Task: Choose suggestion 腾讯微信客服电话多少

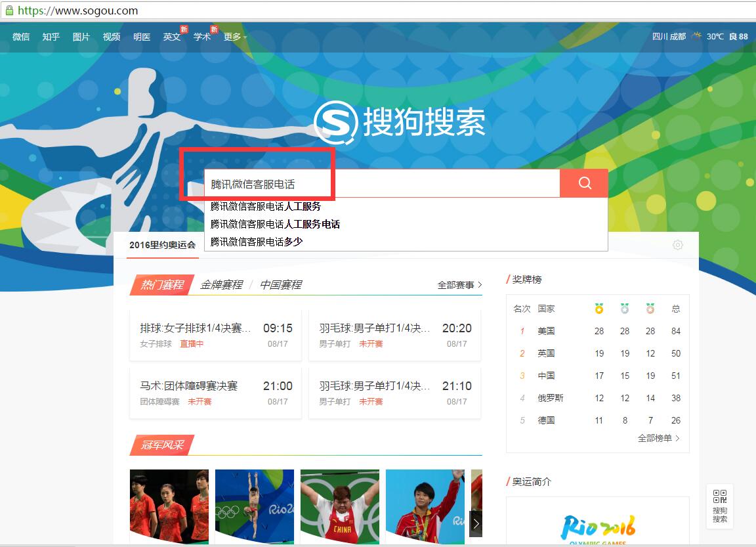Action: coord(257,242)
